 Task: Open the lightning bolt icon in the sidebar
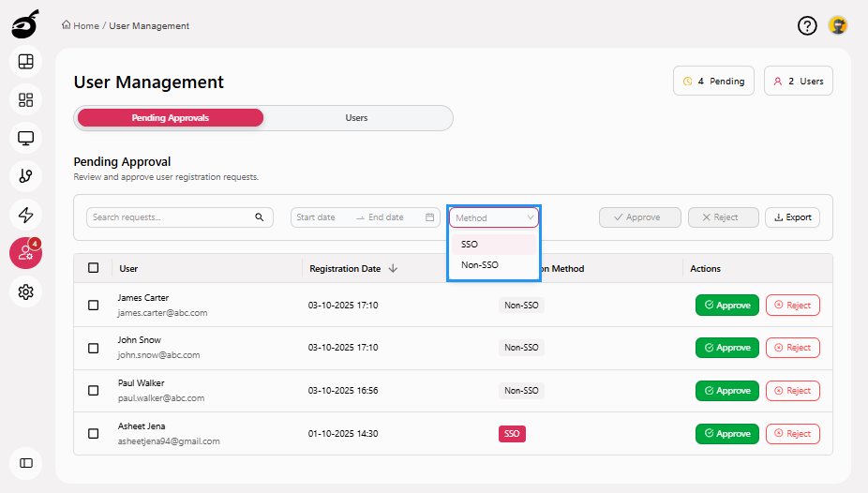[x=26, y=215]
